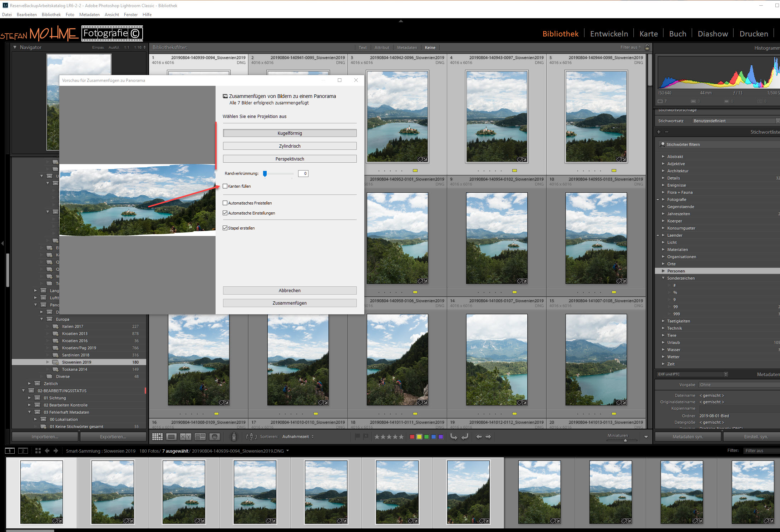
Task: Open Stichwortsatz Benutzerdefiniert dropdown
Action: (x=736, y=121)
